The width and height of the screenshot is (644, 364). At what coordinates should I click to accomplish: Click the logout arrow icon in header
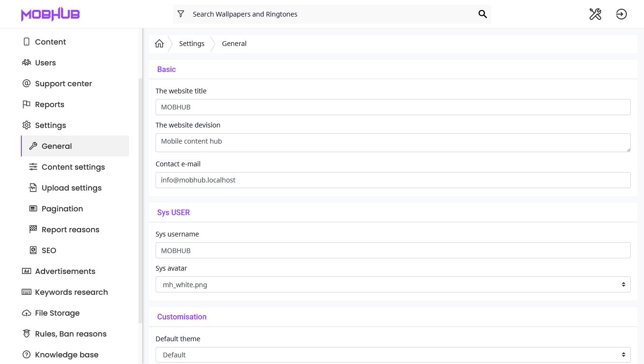pos(621,14)
